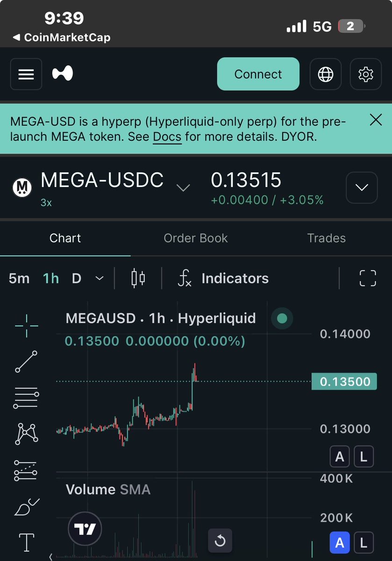The width and height of the screenshot is (392, 561).
Task: Switch to the Order Book tab
Action: (196, 238)
